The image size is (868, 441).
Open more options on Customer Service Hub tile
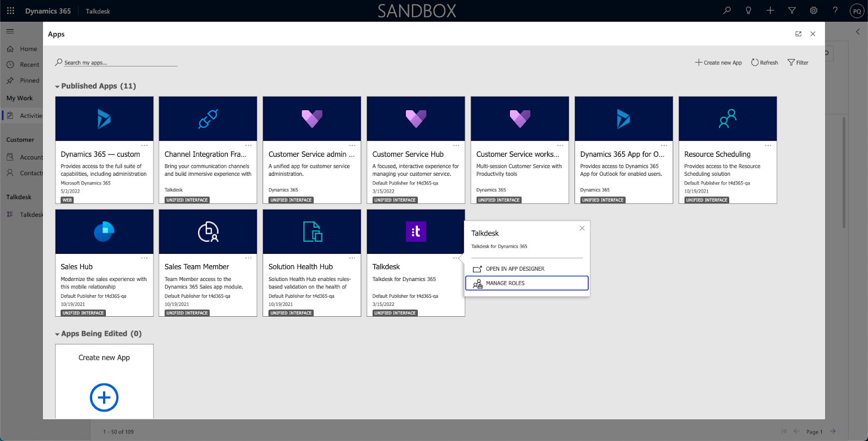(x=456, y=145)
